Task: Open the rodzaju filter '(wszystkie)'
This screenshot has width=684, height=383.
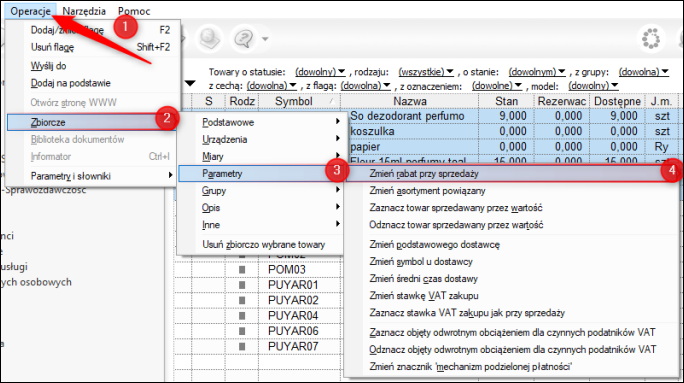Action: (426, 72)
